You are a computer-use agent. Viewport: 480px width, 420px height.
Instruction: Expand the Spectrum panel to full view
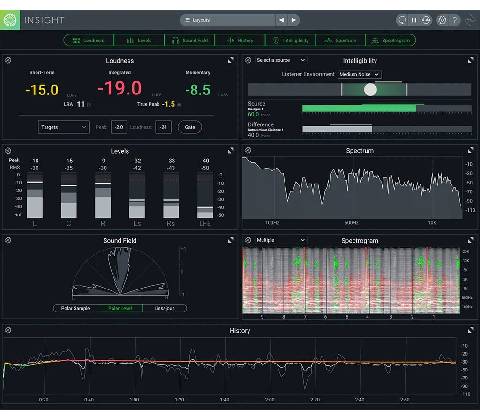(470, 150)
